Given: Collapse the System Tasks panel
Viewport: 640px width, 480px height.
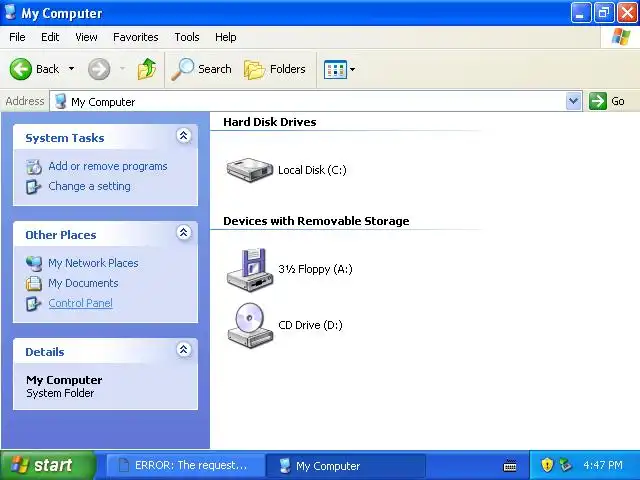Looking at the screenshot, I should [184, 136].
